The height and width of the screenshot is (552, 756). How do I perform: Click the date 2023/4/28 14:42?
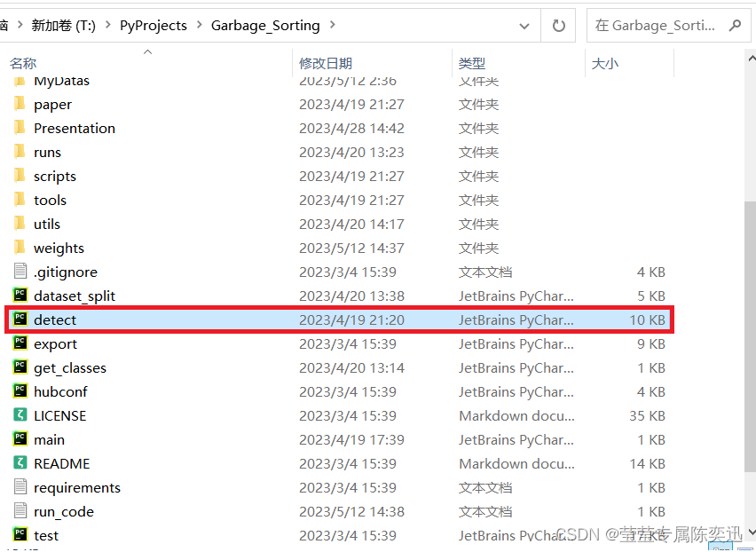351,128
